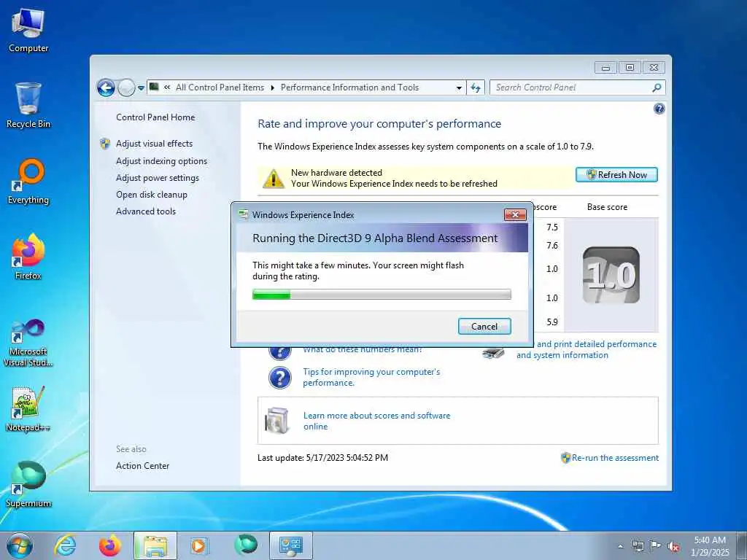Image resolution: width=747 pixels, height=560 pixels.
Task: Click the 5.9 subscore value
Action: pyautogui.click(x=552, y=322)
